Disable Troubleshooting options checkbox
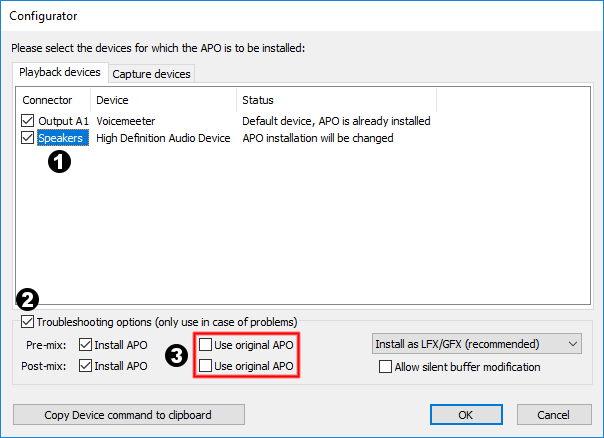Viewport: 604px width, 438px height. [x=27, y=322]
